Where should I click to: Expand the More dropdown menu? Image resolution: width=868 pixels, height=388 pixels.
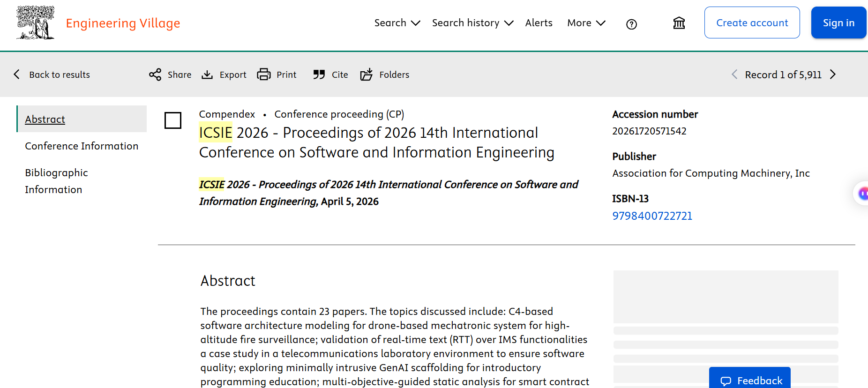586,23
